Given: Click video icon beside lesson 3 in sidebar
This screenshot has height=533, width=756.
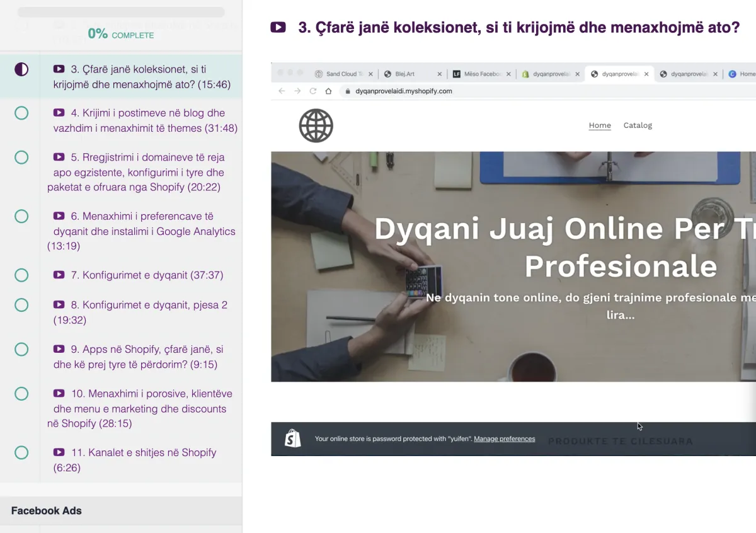Looking at the screenshot, I should 59,69.
